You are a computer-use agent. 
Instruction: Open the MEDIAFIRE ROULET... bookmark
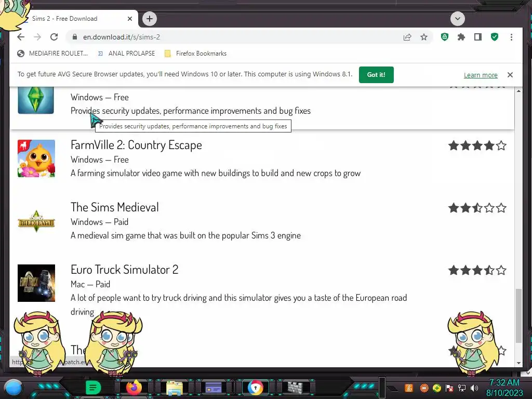(x=52, y=54)
